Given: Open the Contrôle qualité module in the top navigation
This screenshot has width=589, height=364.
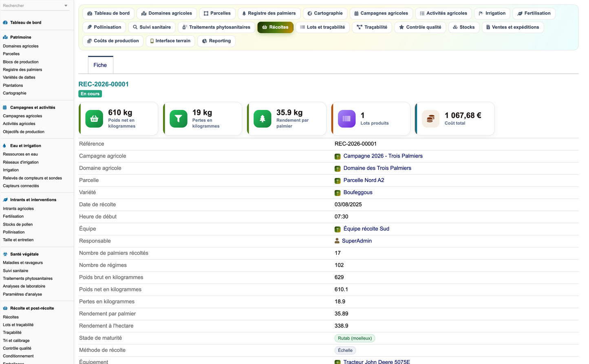Looking at the screenshot, I should (x=420, y=27).
